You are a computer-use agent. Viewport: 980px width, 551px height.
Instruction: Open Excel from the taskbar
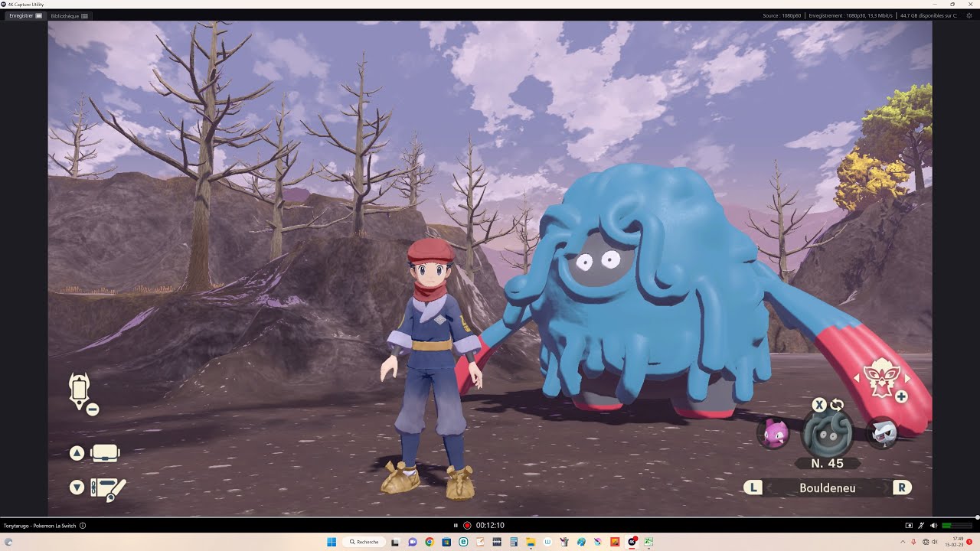[x=648, y=542]
